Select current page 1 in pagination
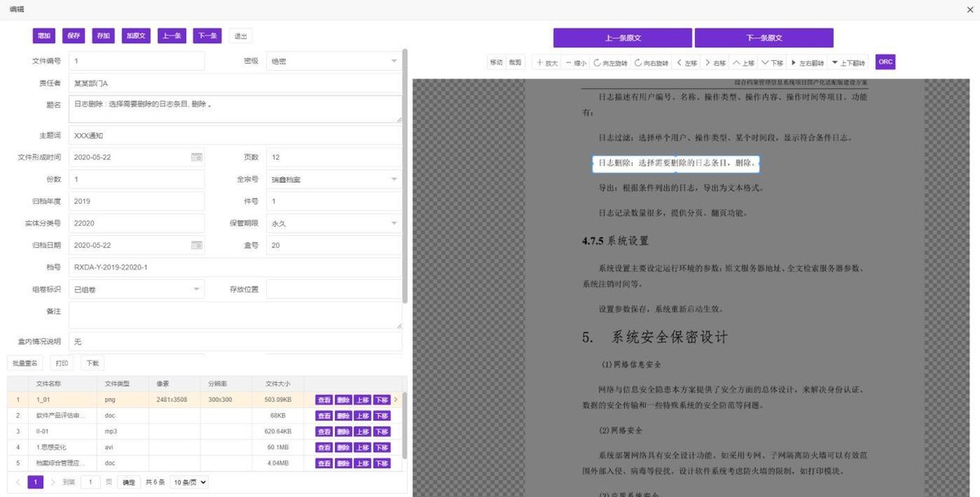This screenshot has width=980, height=497. (36, 482)
